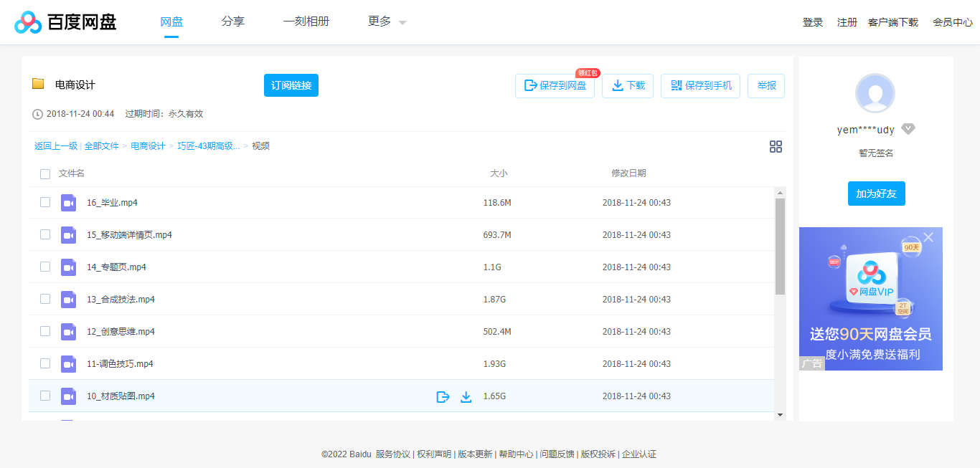Check the box for 15_移动端详情页.mp4
The width and height of the screenshot is (980, 468).
coord(45,234)
